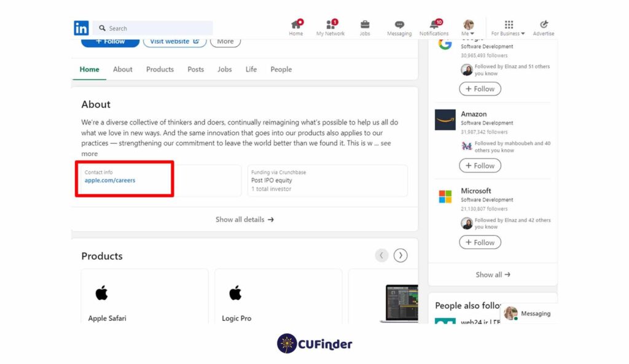Follow the Google company

point(480,89)
